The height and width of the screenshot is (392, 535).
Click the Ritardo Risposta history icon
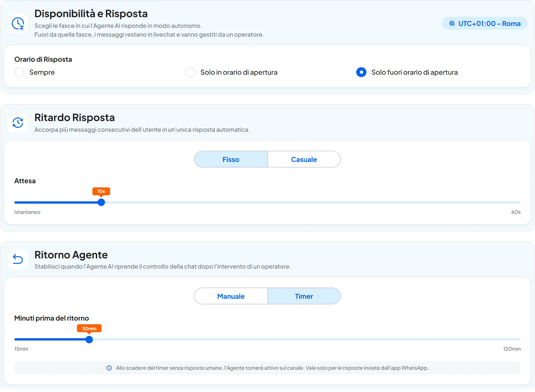[18, 123]
